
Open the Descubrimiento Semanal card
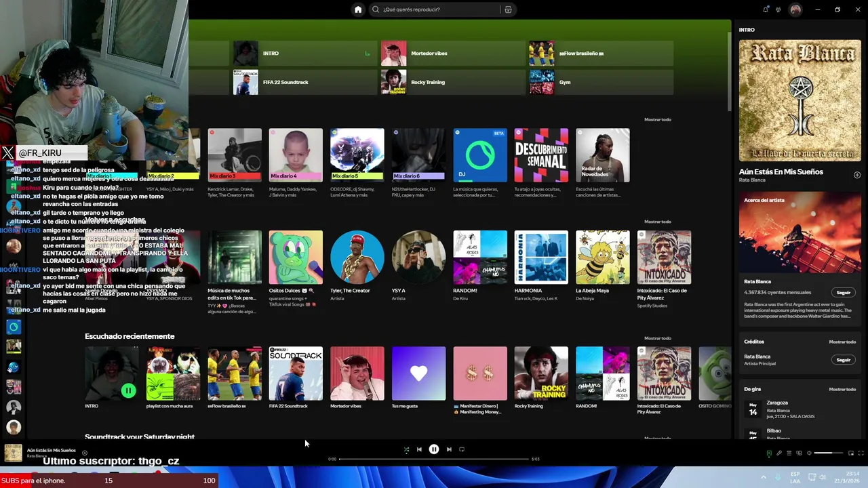[x=541, y=163]
